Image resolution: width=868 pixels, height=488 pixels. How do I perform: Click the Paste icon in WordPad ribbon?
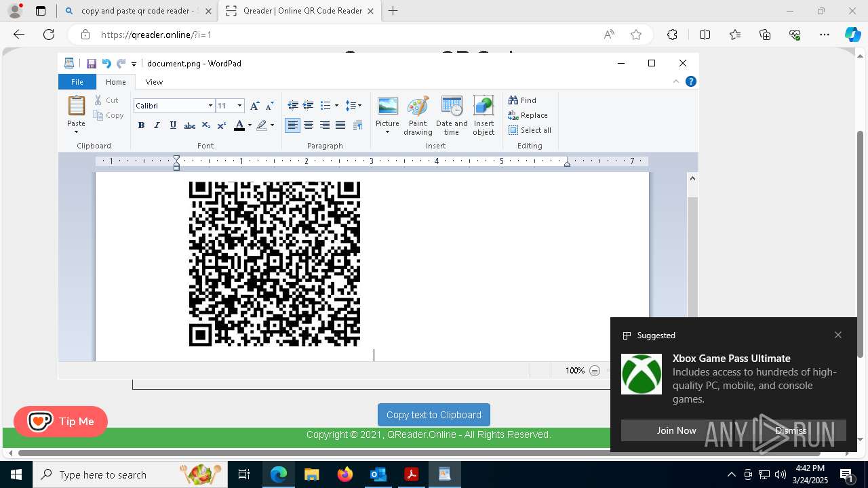pyautogui.click(x=76, y=106)
